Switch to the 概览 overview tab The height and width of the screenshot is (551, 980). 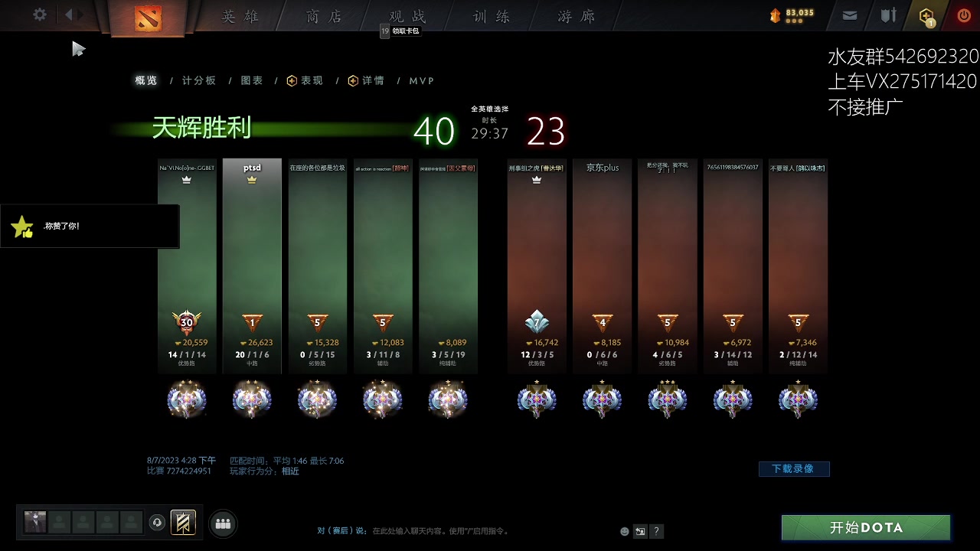pyautogui.click(x=146, y=80)
